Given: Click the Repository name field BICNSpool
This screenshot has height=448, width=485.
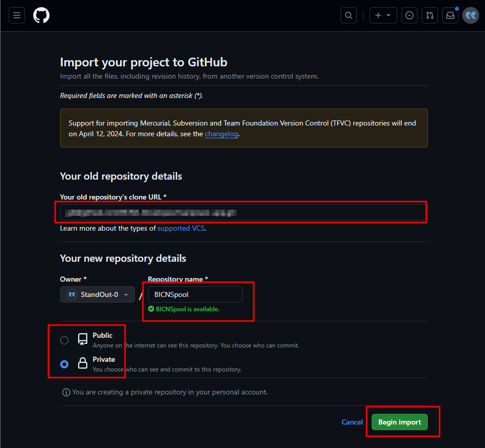Looking at the screenshot, I should coord(195,294).
